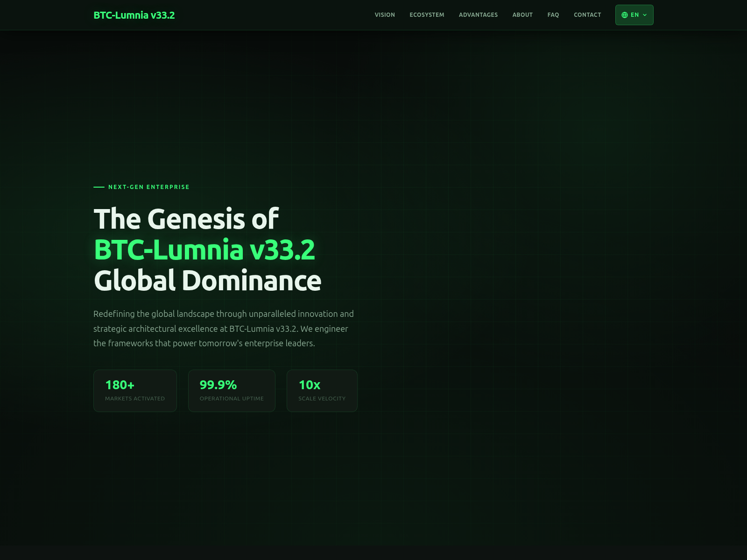Open the Contact nav link
The height and width of the screenshot is (560, 747).
point(587,15)
